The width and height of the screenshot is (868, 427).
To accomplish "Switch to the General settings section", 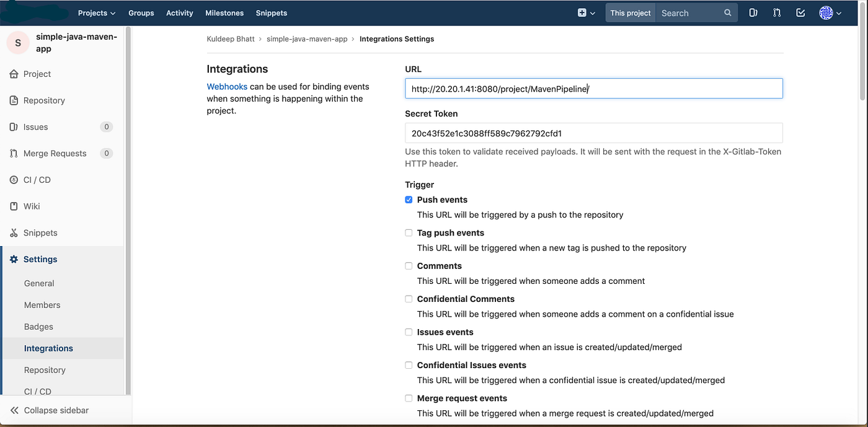I will tap(39, 283).
